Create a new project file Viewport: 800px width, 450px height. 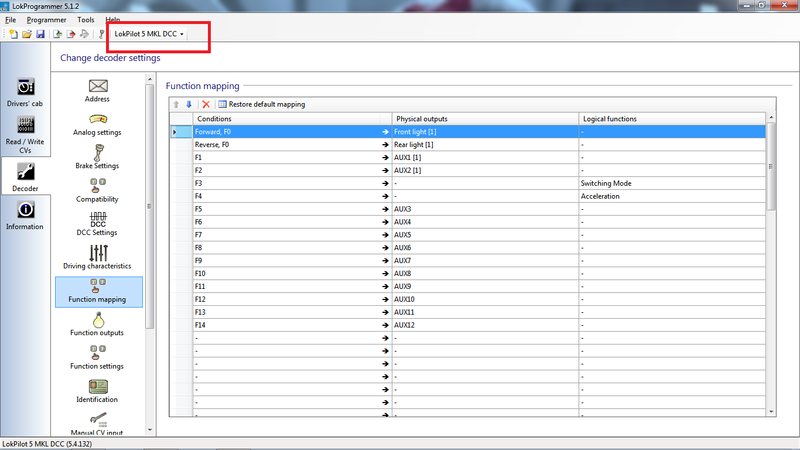click(x=13, y=34)
